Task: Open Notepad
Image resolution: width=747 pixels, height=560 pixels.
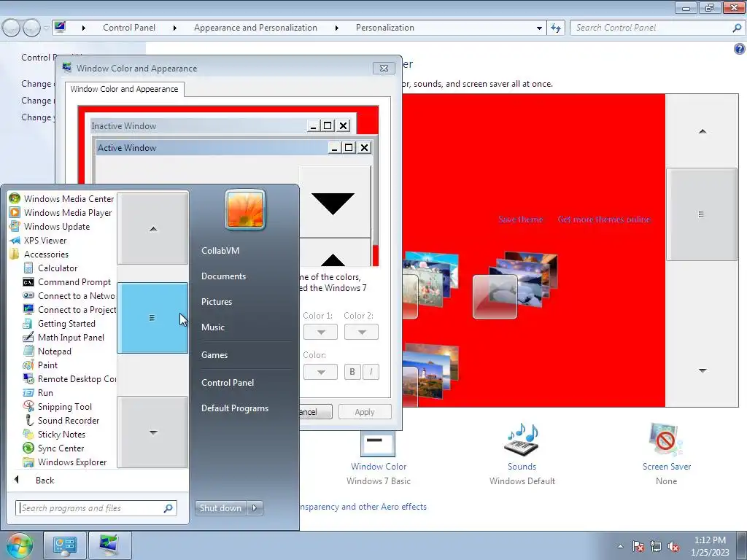Action: click(x=47, y=351)
